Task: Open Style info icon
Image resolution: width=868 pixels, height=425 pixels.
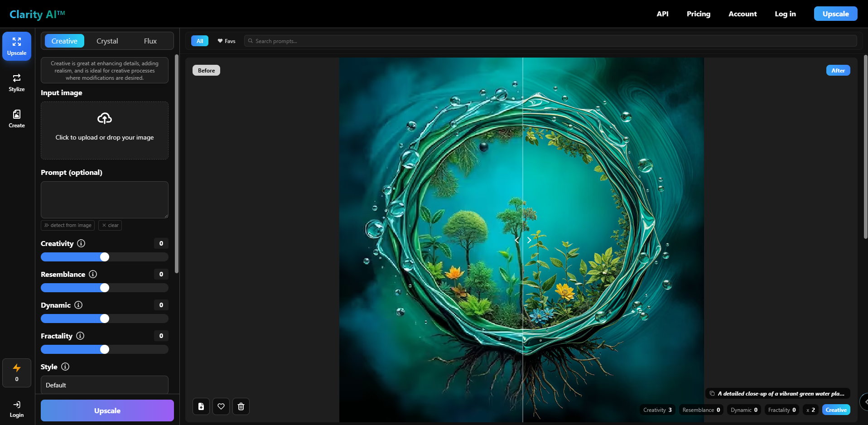Action: [x=65, y=367]
